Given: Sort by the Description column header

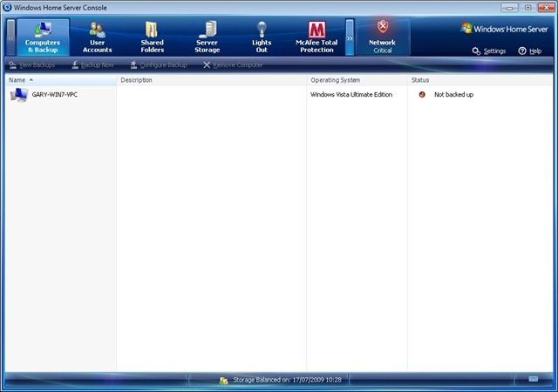Looking at the screenshot, I should point(211,80).
